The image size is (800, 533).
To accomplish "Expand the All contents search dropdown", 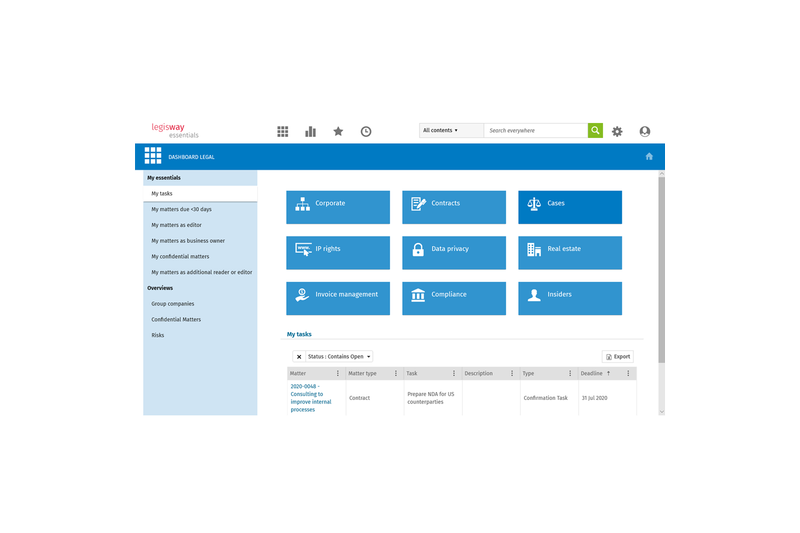I will coord(451,130).
